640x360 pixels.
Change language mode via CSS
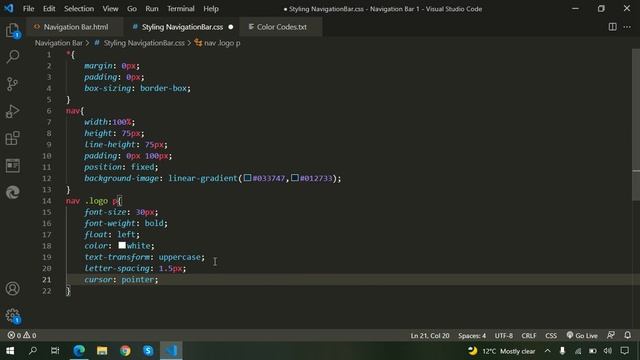[551, 336]
